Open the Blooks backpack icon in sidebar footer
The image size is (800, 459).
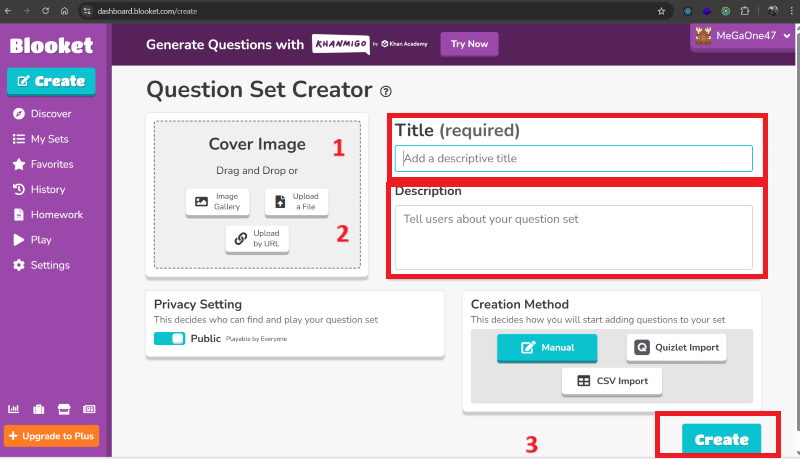(39, 409)
